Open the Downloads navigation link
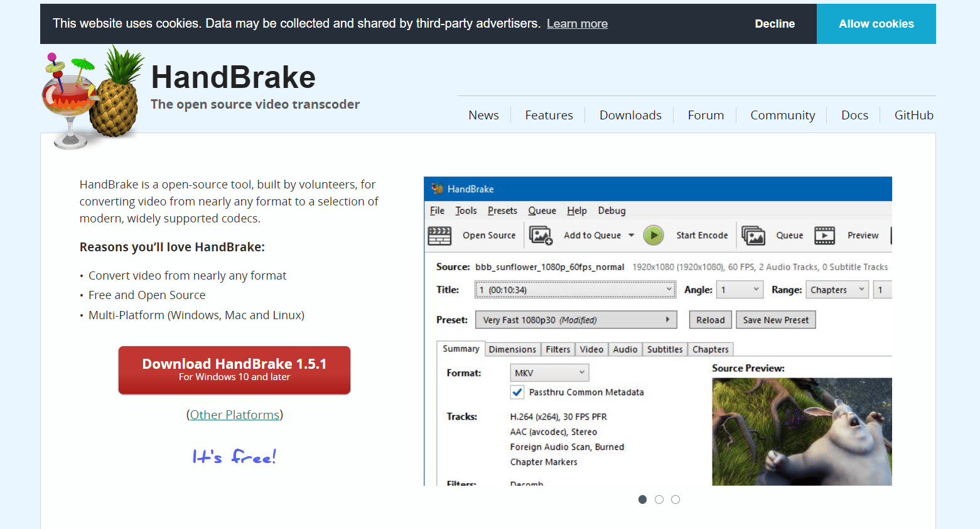The image size is (980, 529). tap(630, 115)
